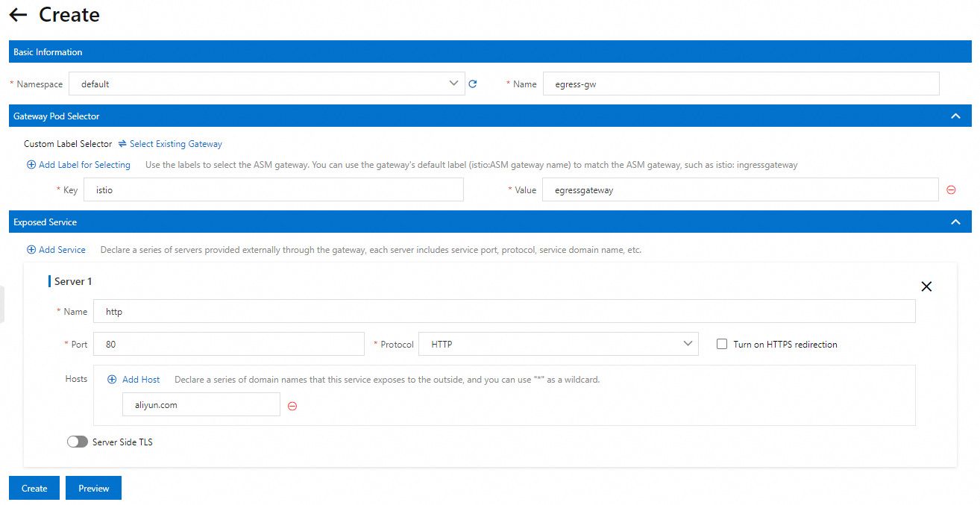Click the Add Host link
This screenshot has width=980, height=505.
click(141, 380)
